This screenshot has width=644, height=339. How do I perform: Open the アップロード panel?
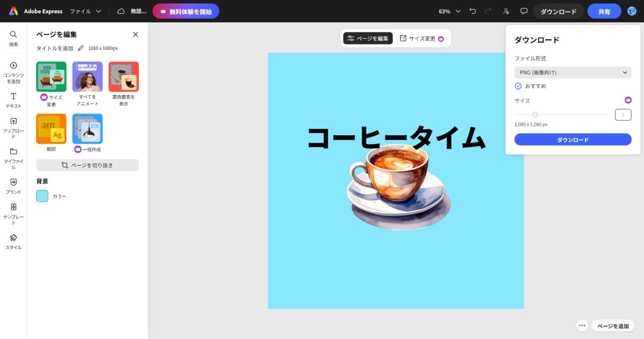pyautogui.click(x=13, y=128)
